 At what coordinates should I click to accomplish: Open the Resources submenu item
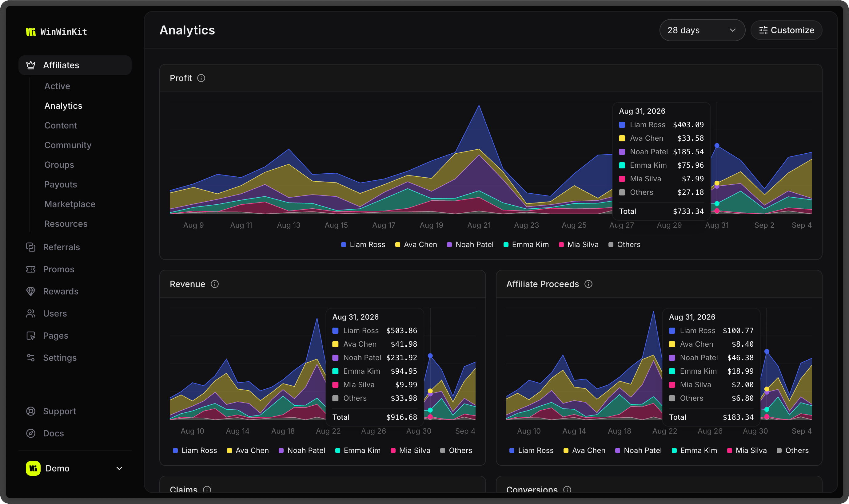pyautogui.click(x=66, y=224)
